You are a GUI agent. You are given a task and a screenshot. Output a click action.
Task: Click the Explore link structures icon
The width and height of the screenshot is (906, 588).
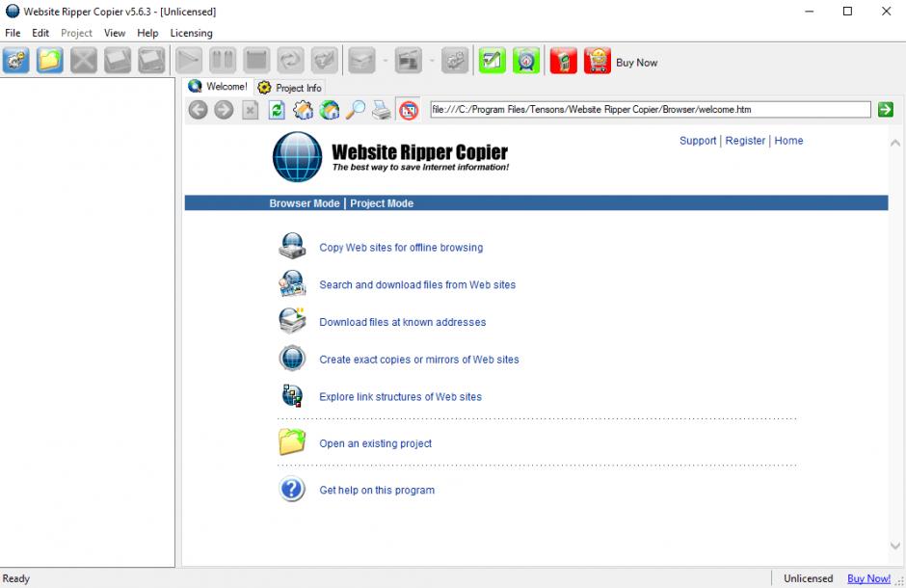tap(292, 395)
